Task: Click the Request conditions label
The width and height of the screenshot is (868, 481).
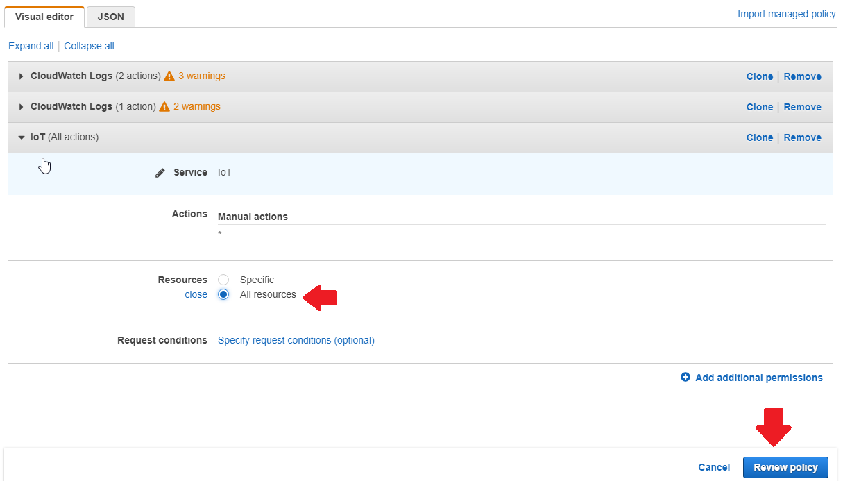Action: click(162, 340)
